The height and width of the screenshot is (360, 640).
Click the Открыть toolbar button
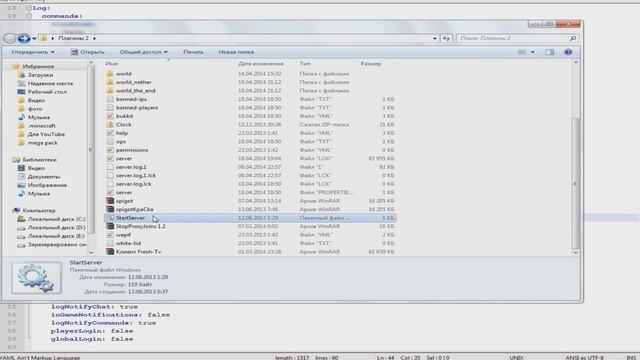pos(87,52)
